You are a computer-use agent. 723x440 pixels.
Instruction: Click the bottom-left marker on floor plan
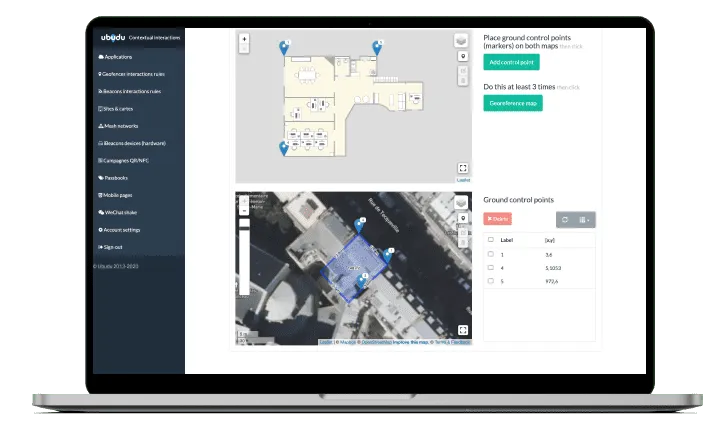[284, 148]
